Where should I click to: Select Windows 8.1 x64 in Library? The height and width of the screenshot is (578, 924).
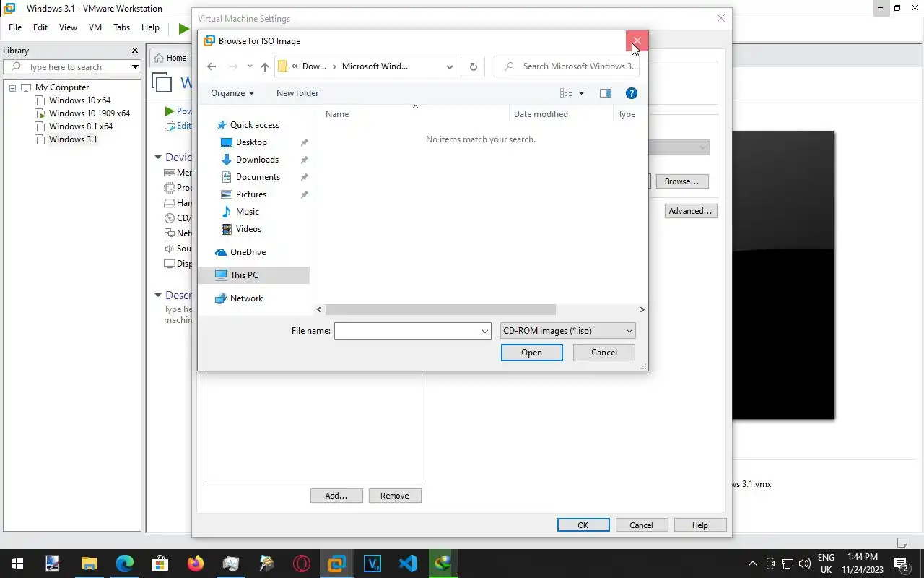pyautogui.click(x=81, y=126)
